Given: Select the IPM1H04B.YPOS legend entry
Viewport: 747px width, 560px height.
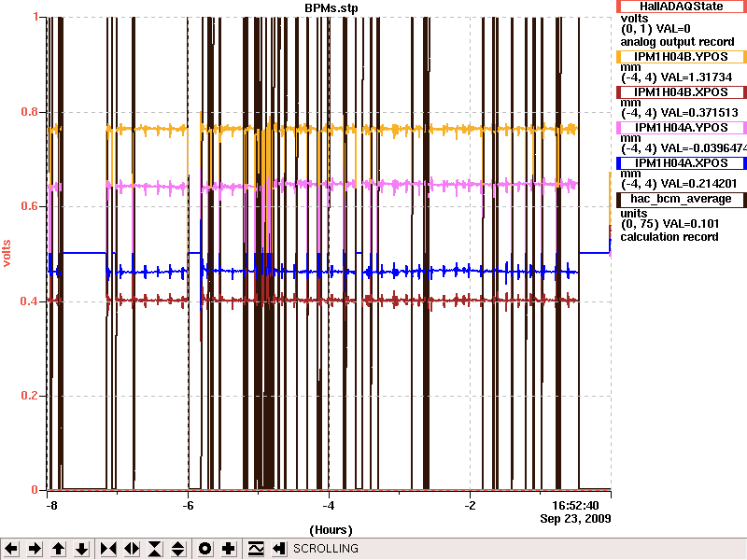Looking at the screenshot, I should point(682,57).
